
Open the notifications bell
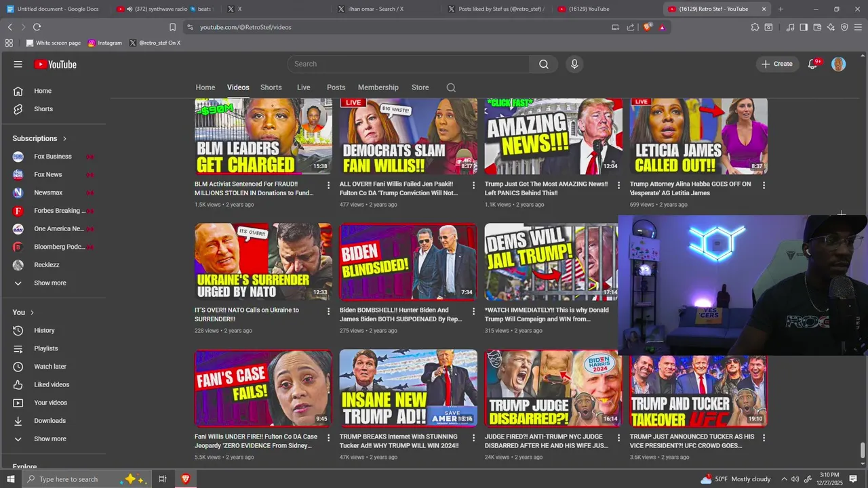(x=812, y=64)
